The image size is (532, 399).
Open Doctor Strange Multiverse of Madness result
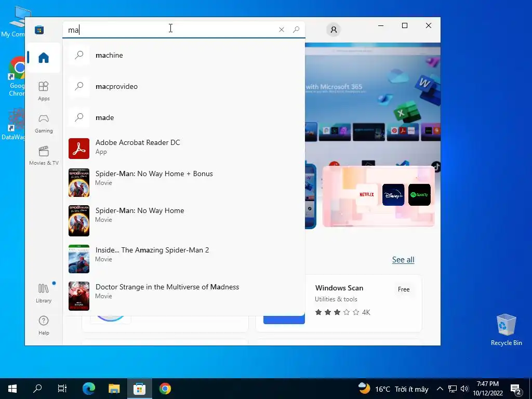click(183, 296)
